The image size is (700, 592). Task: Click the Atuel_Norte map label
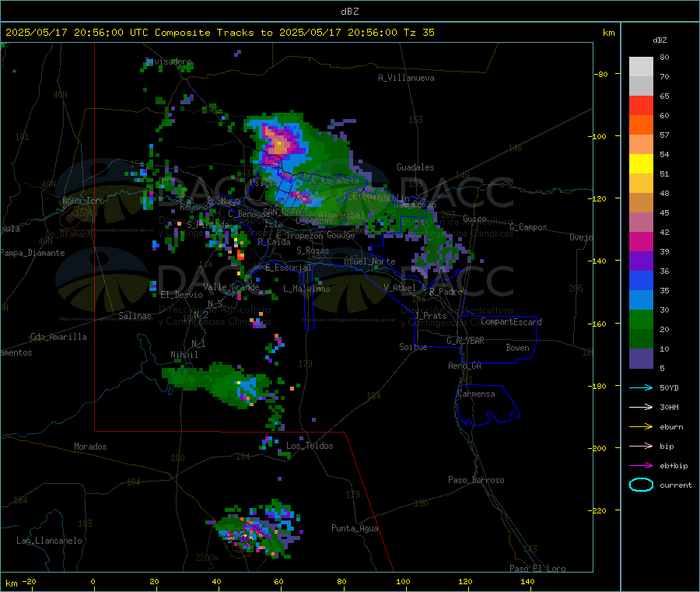(x=369, y=261)
